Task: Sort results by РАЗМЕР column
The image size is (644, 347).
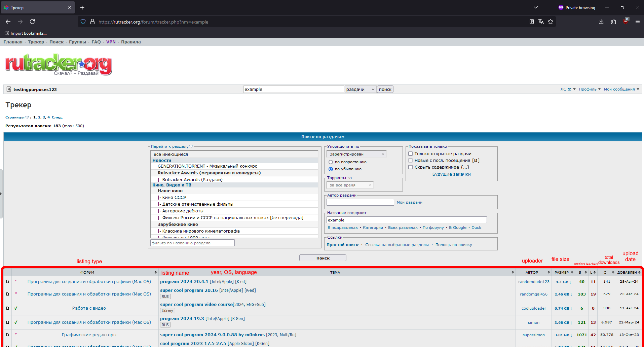Action: point(563,272)
